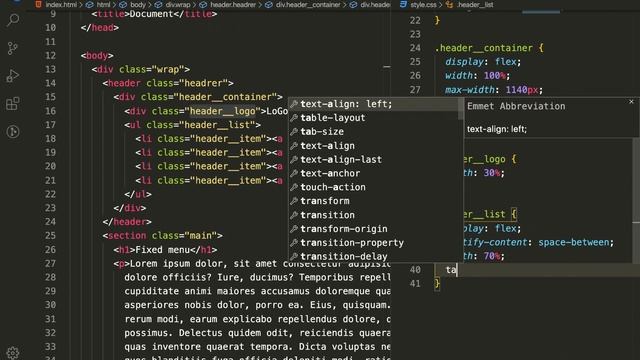Click the wrench icon beside 'tab-size'
The image size is (640, 360).
(x=293, y=132)
